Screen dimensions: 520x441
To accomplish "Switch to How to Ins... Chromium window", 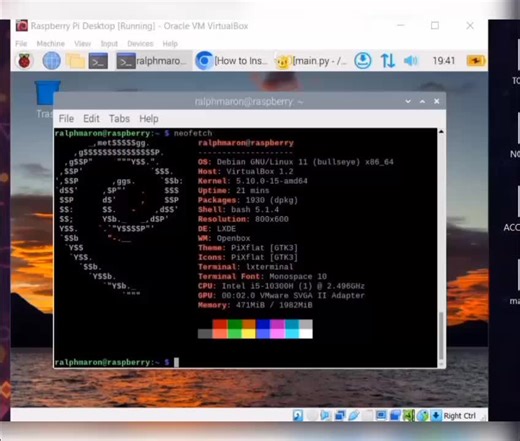I will (232, 61).
